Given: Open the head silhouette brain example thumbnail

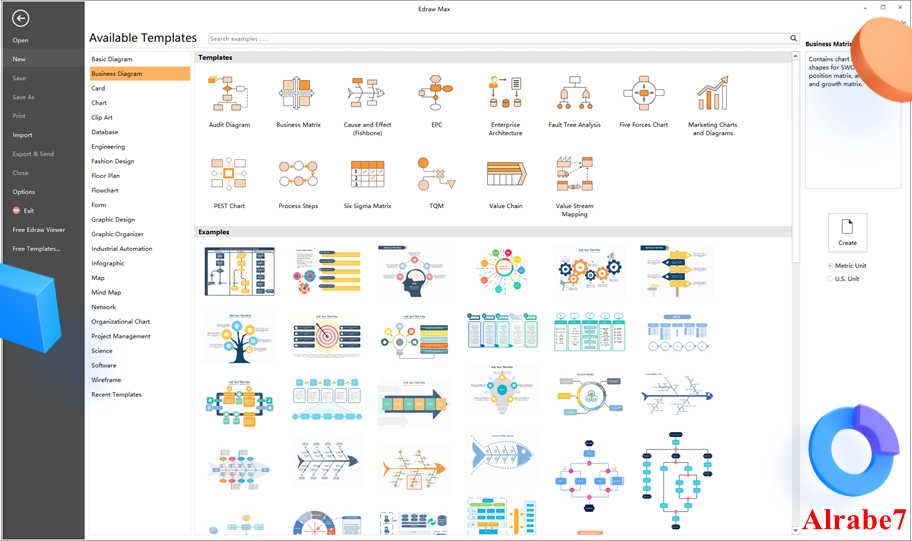Looking at the screenshot, I should (413, 272).
